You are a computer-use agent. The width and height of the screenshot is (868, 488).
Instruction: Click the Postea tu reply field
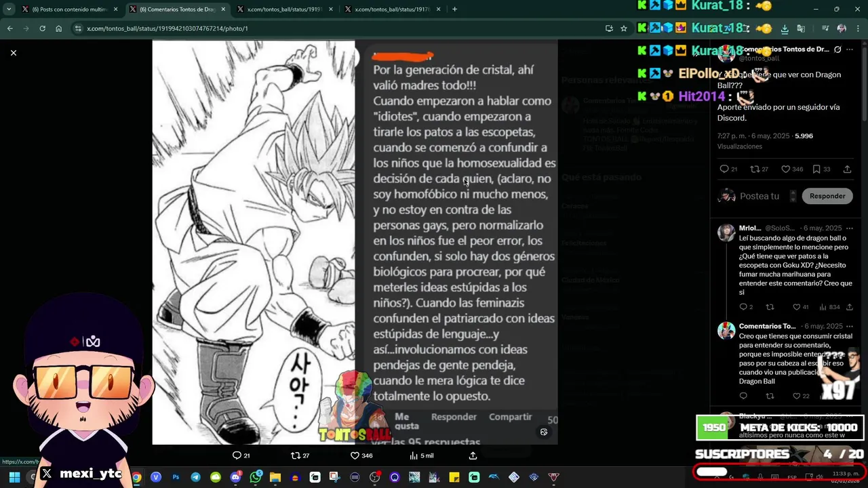[759, 196]
